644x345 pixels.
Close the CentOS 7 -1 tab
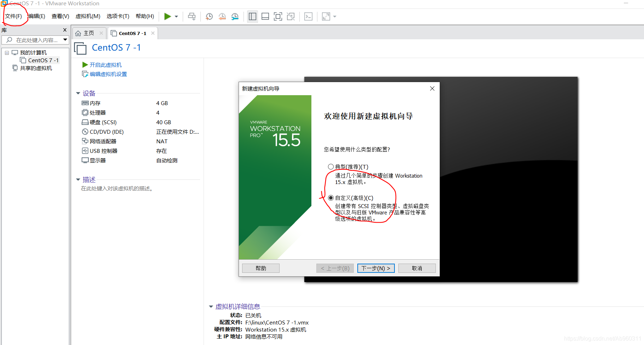coord(153,33)
